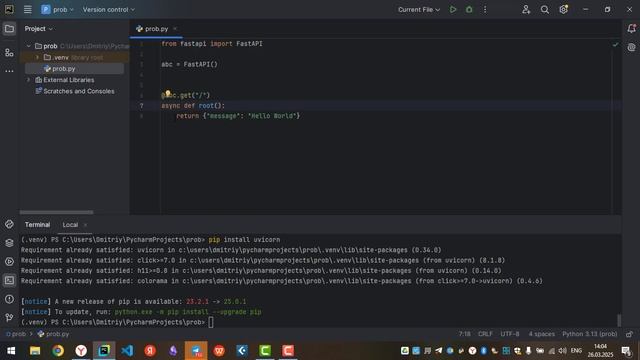Screen dimensions: 640x360
Task: Toggle the Terminal tool window icon
Action: point(9,280)
